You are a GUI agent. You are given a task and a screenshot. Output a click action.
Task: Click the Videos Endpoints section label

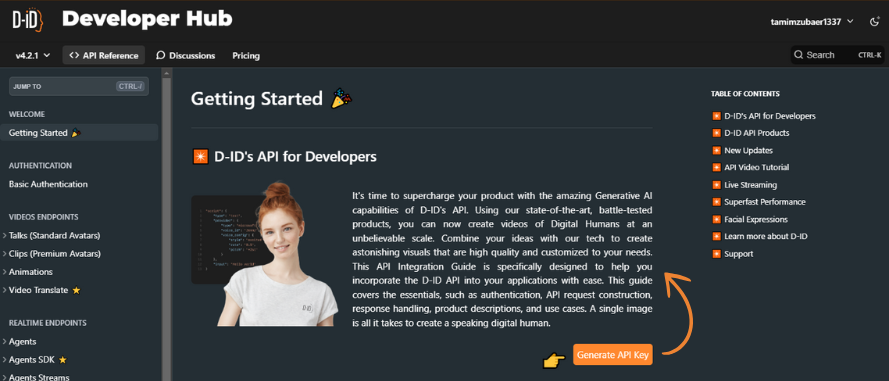44,217
